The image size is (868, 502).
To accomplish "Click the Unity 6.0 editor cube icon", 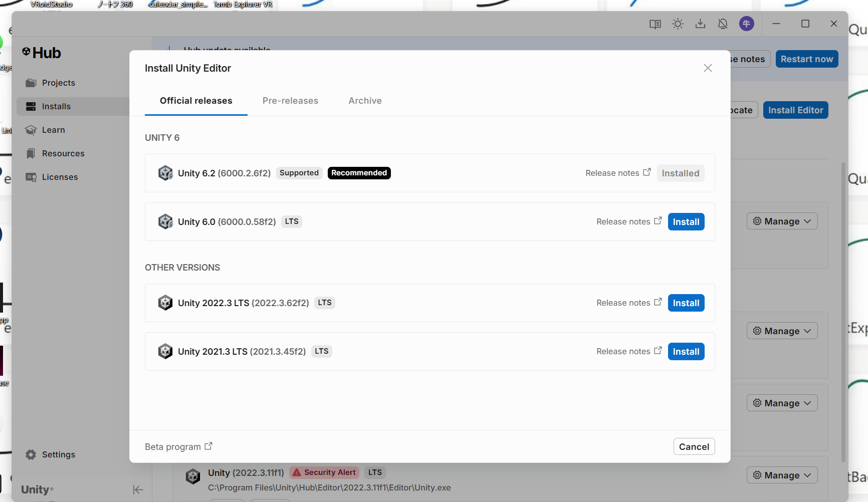I will coord(165,221).
